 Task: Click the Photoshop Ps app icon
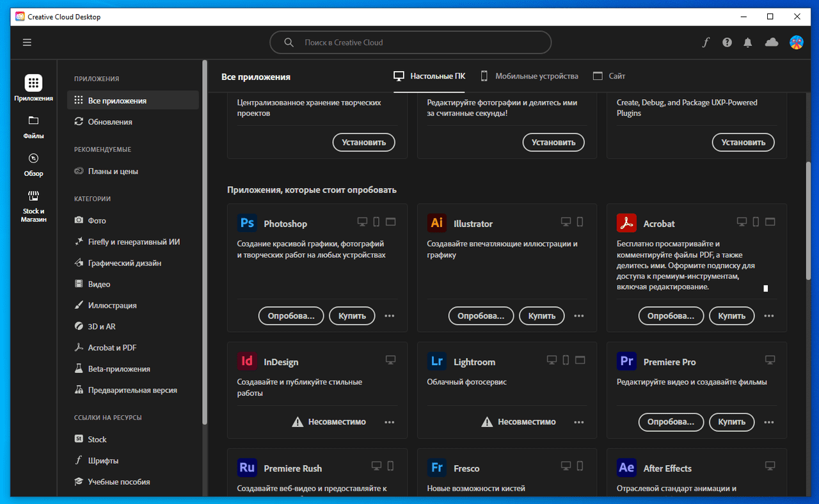coord(247,223)
